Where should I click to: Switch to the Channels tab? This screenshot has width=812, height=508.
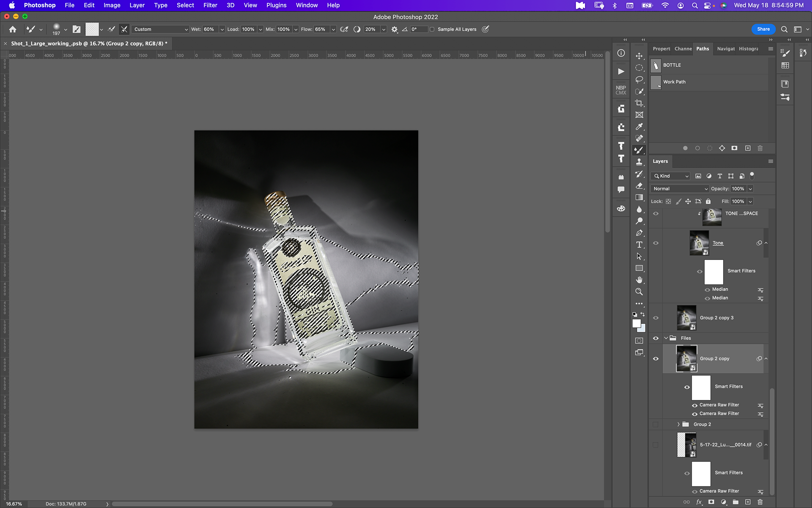click(683, 49)
